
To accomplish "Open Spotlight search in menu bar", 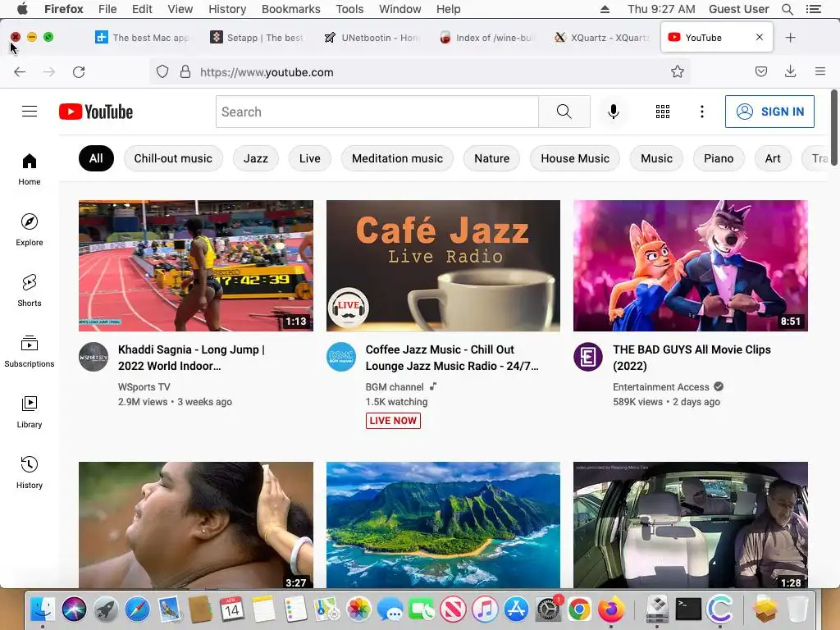I will (787, 9).
